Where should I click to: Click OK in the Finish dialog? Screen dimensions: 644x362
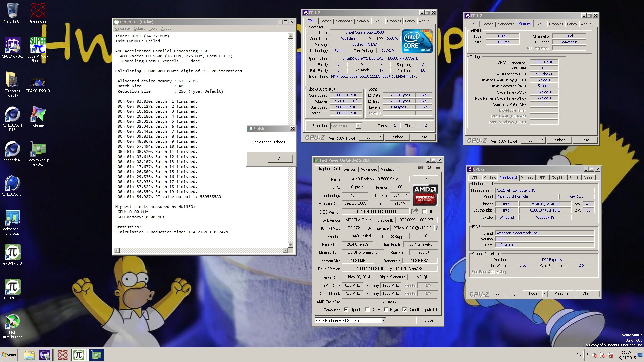tap(280, 159)
